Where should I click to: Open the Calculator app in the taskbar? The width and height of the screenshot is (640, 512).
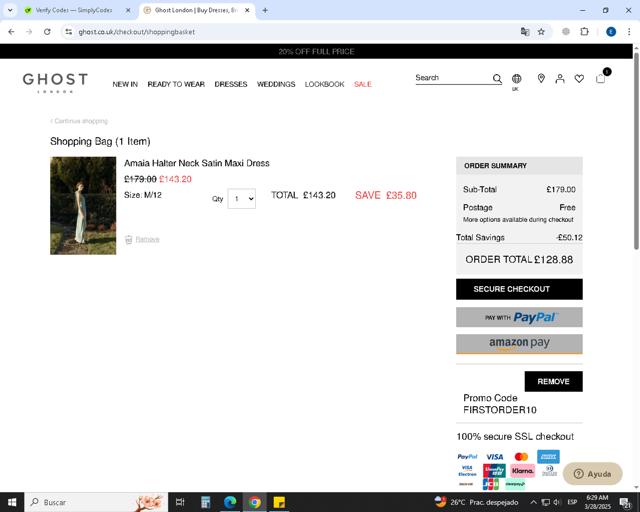click(205, 502)
